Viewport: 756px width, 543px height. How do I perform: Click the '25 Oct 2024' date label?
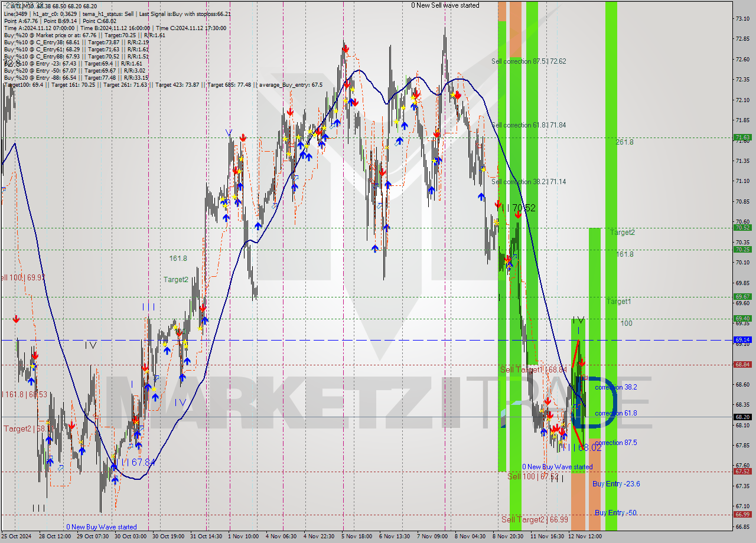[x=17, y=537]
